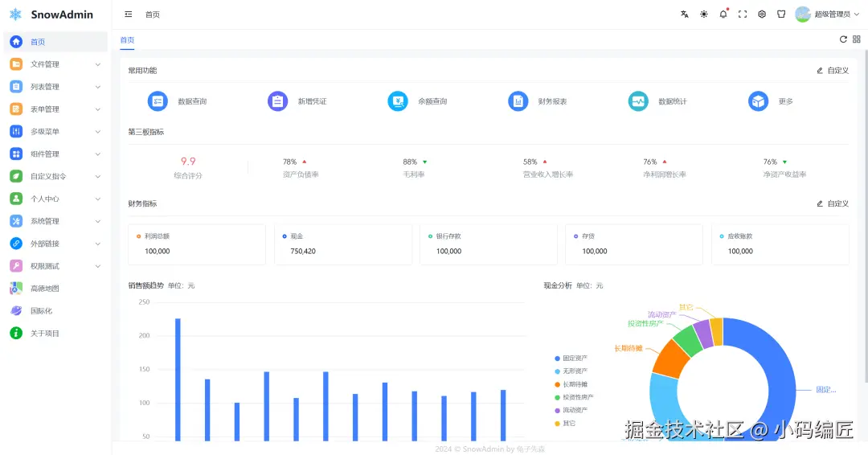Select the 现金 750,420 card
Image resolution: width=868 pixels, height=455 pixels.
343,244
